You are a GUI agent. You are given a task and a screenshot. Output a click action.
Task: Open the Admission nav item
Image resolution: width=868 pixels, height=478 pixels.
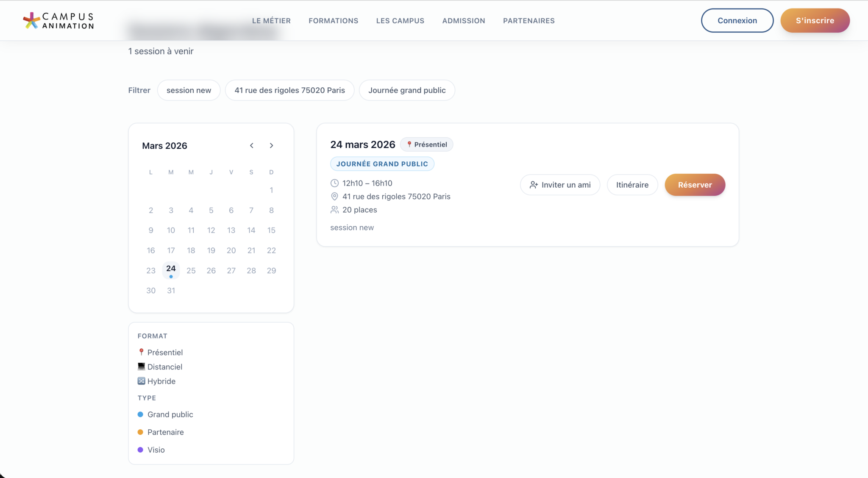click(x=464, y=21)
